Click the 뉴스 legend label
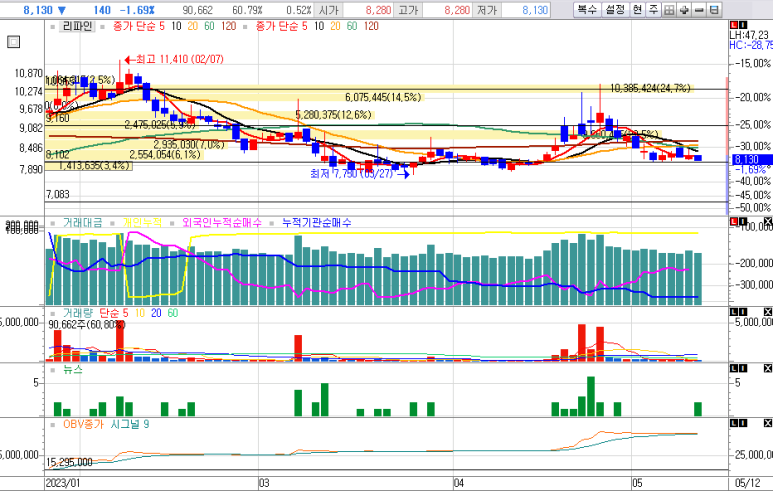This screenshot has height=491, width=773. [x=73, y=369]
